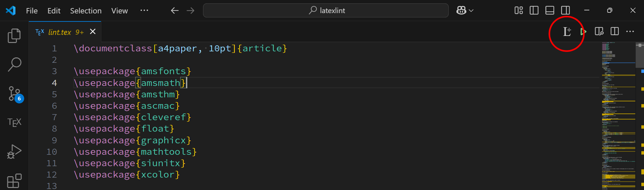Open the Extensions view
Viewport: 644px width, 190px height.
point(14,181)
